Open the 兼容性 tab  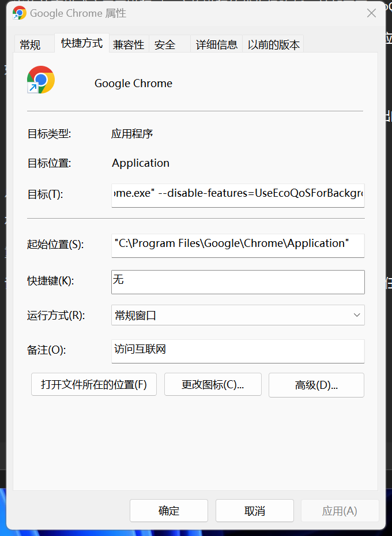coord(129,44)
